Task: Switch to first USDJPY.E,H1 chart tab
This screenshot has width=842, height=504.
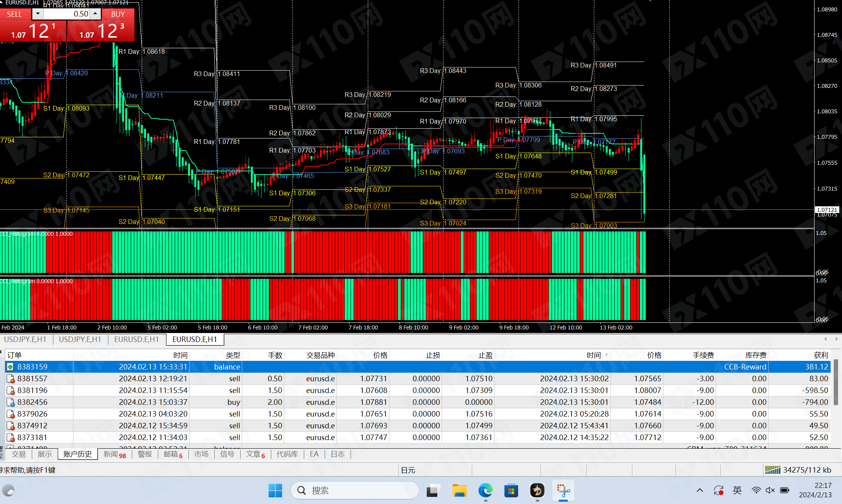Action: tap(25, 339)
